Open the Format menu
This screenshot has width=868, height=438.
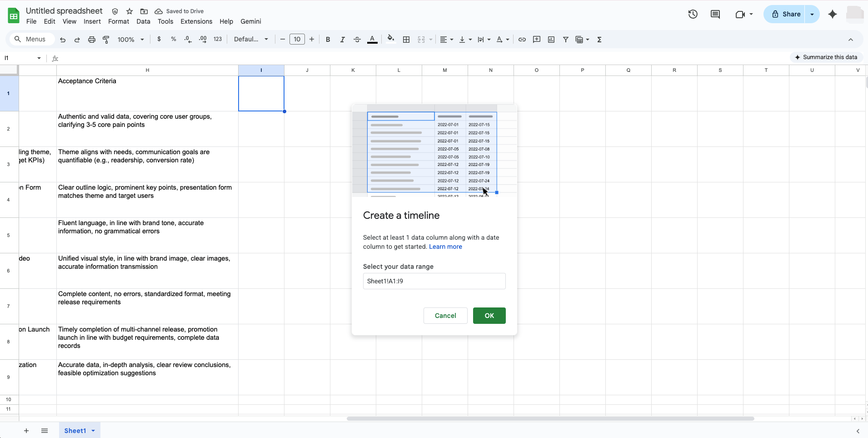[x=119, y=21]
